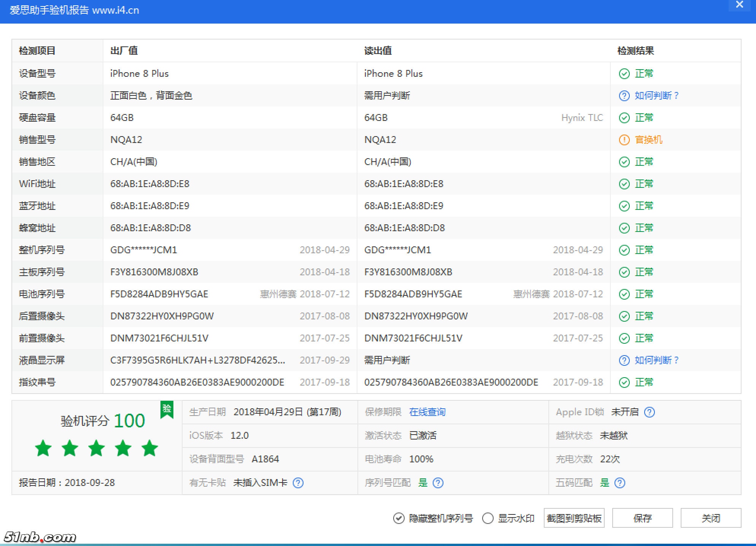Viewport: 756px width, 546px height.
Task: Click green check icon in 设备型号 row
Action: point(624,74)
